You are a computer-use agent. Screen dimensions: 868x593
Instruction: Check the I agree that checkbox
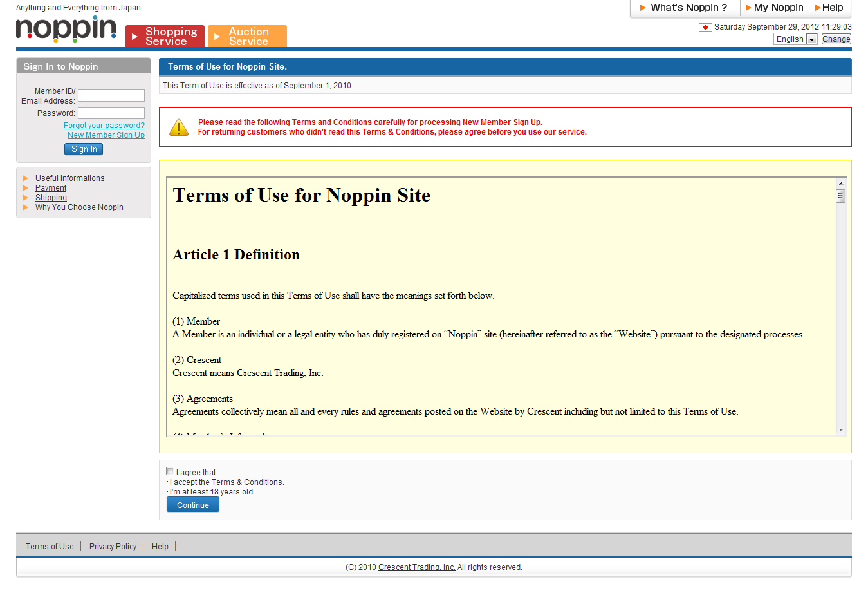coord(171,471)
